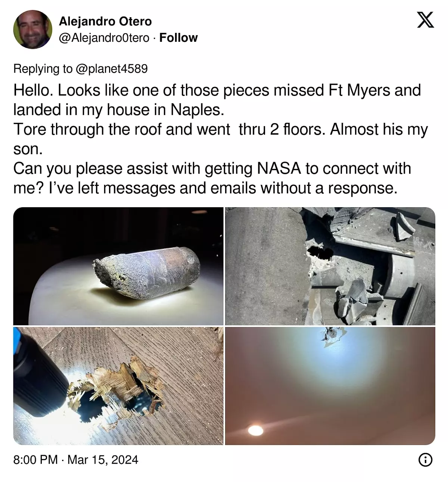The height and width of the screenshot is (482, 448).
Task: Open the @planet4589 reply mention
Action: [112, 69]
